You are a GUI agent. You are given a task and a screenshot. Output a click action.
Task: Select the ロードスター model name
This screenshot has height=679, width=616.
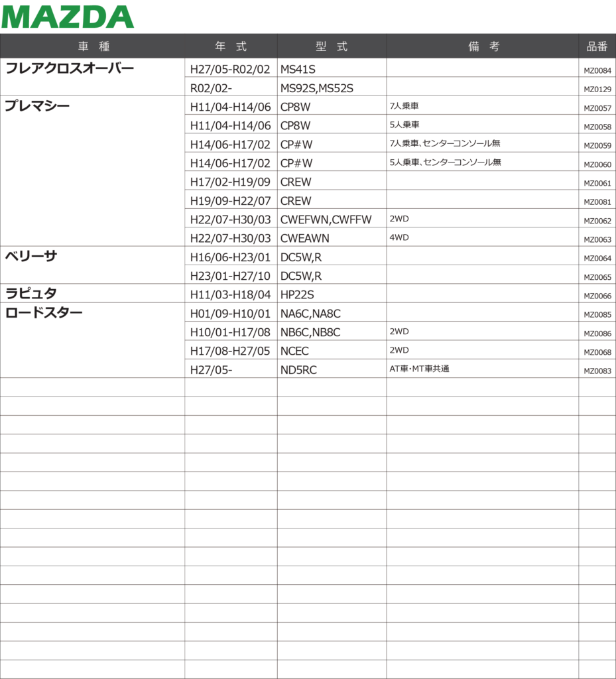[44, 313]
